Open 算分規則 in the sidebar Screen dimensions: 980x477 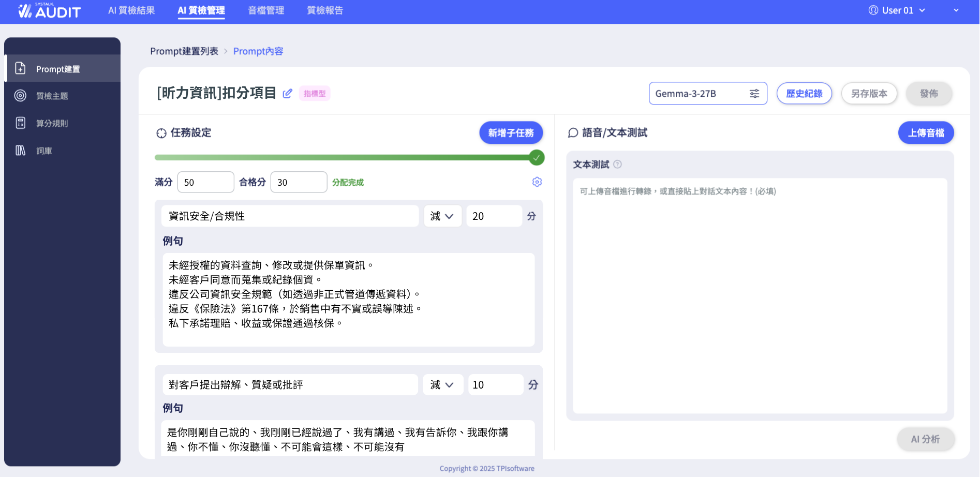coord(52,123)
